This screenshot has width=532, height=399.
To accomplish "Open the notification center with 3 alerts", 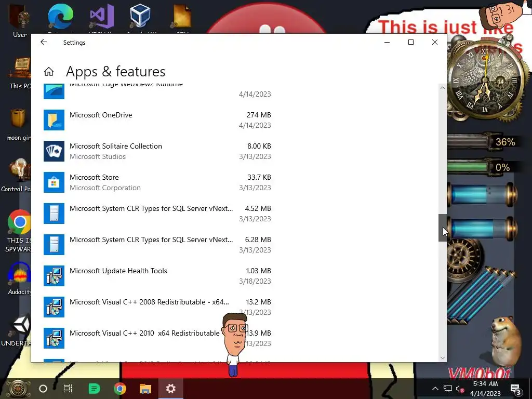I will pos(516,389).
